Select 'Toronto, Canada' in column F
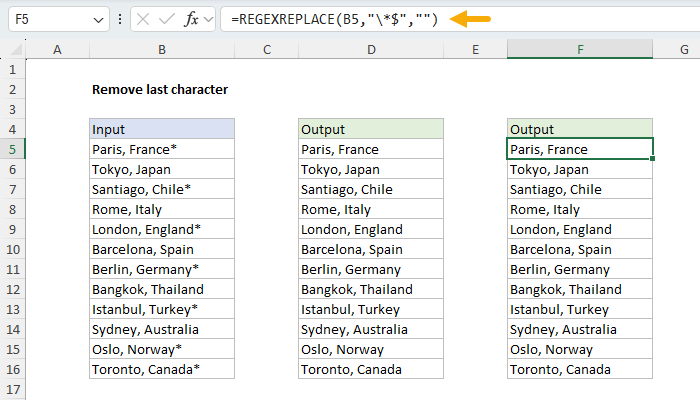700x400 pixels. tap(580, 370)
